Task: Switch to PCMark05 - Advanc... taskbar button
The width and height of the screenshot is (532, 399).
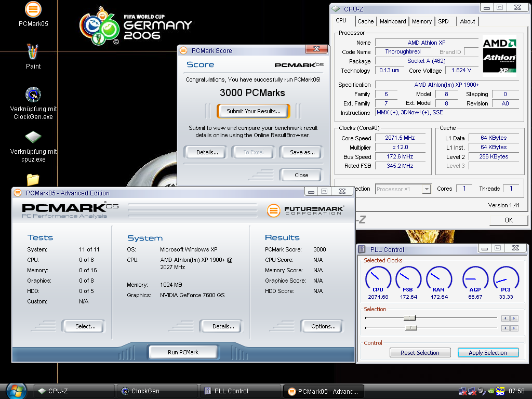Action: (x=324, y=391)
